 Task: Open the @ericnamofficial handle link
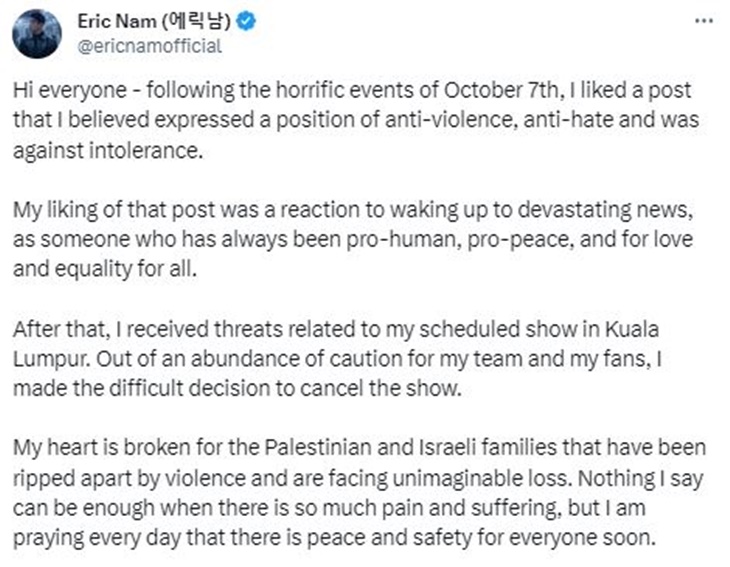pos(149,46)
